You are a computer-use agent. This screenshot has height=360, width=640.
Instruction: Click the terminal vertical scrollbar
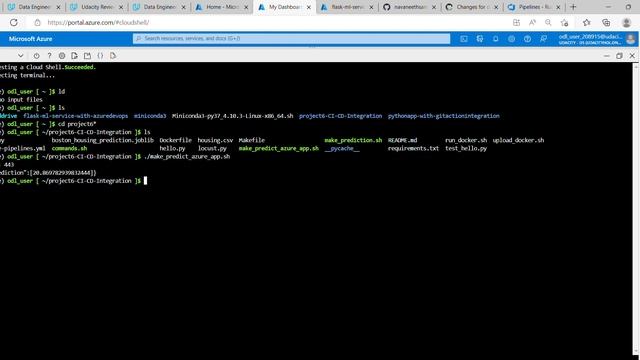pyautogui.click(x=636, y=210)
